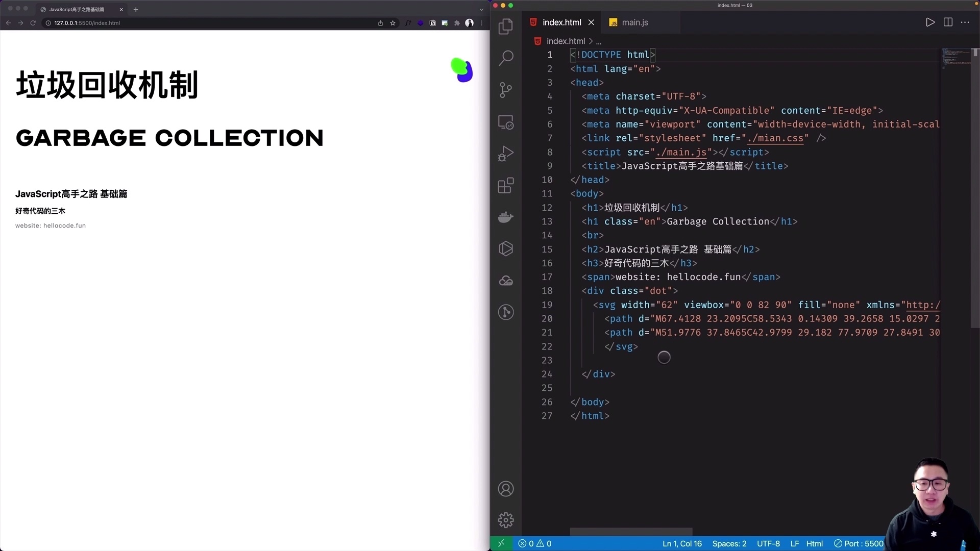Screen dimensions: 980x551
Task: Open the Explorer panel in VS Code
Action: coord(506,26)
